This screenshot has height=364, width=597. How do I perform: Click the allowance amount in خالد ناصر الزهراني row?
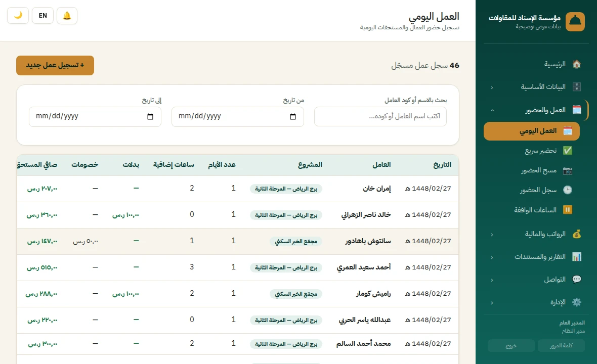pyautogui.click(x=125, y=215)
